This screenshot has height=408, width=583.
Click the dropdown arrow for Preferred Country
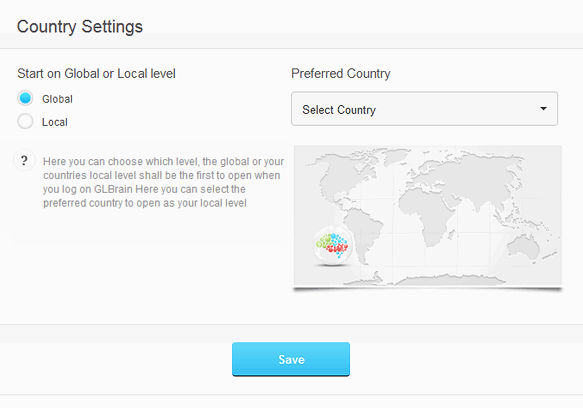(543, 109)
